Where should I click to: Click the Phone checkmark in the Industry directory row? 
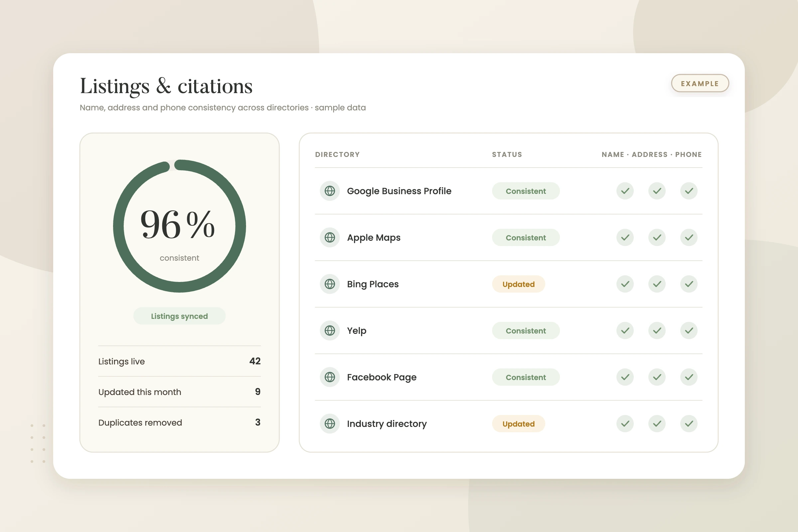(689, 423)
